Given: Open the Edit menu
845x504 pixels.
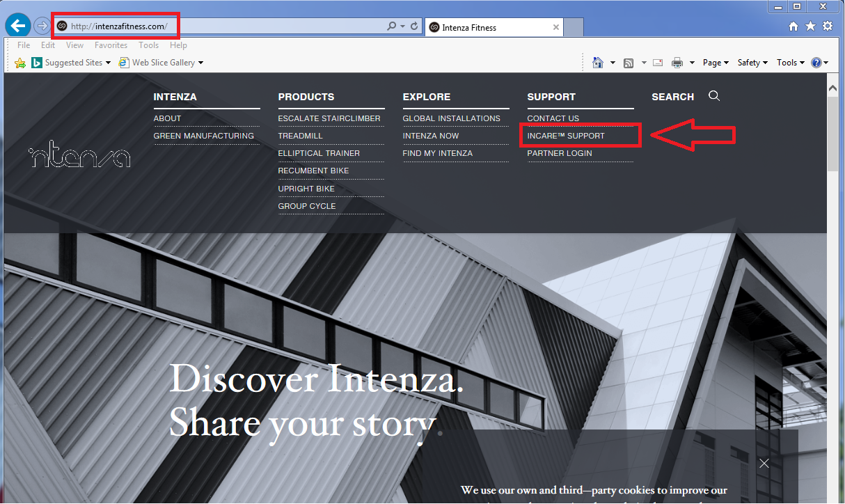Looking at the screenshot, I should pos(48,45).
